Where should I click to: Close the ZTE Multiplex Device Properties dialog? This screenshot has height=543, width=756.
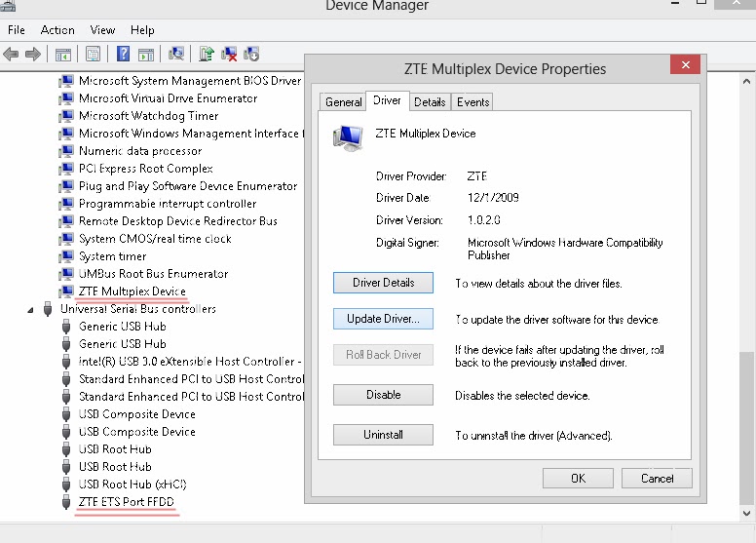(x=686, y=64)
